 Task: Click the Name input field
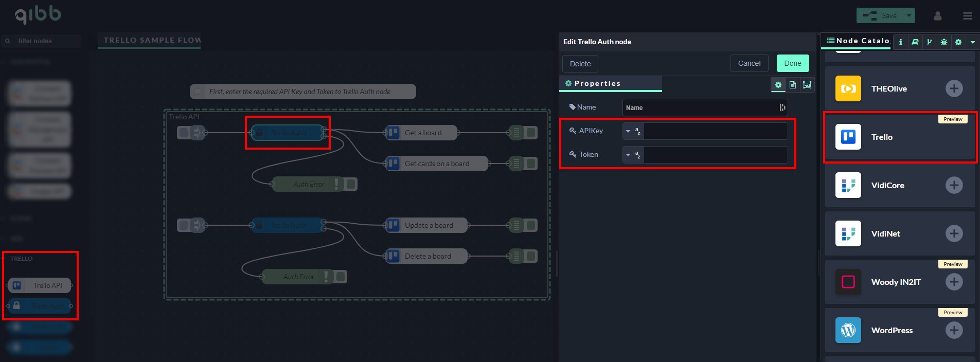(x=705, y=107)
